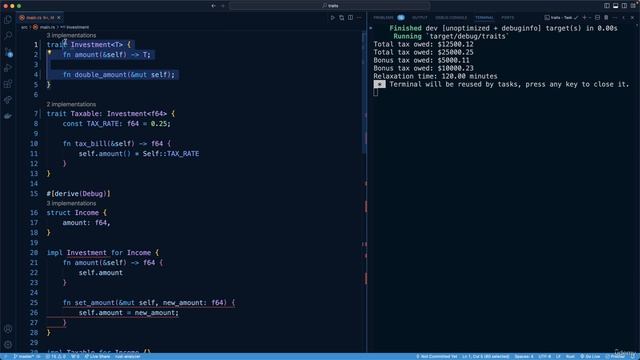Open the Accounts menu icon
640x360 pixels.
(x=8, y=329)
